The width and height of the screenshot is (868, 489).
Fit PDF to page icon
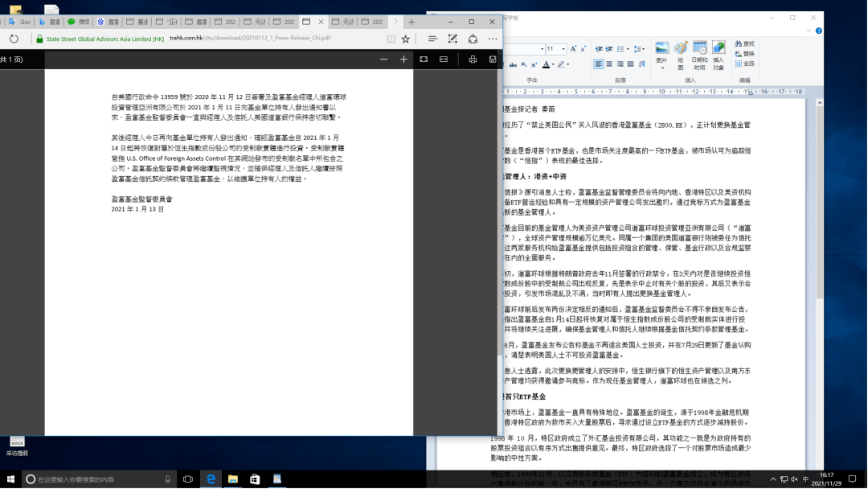pos(424,60)
